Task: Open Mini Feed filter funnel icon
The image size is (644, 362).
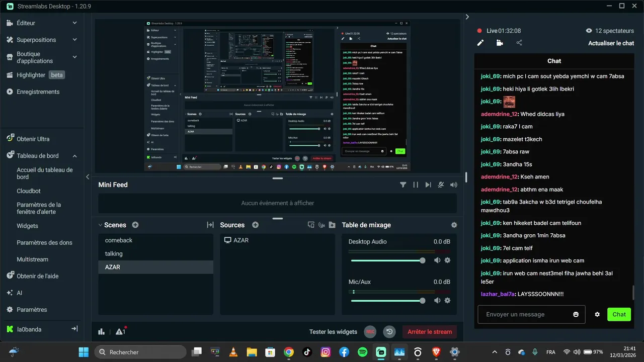Action: pyautogui.click(x=403, y=185)
